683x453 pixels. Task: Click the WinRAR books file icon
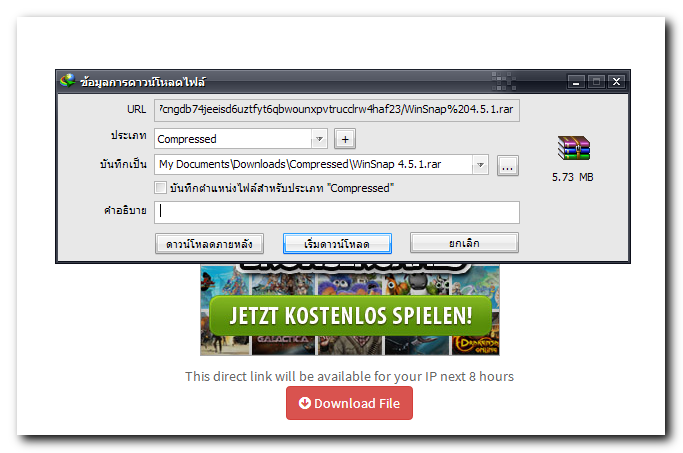point(574,148)
